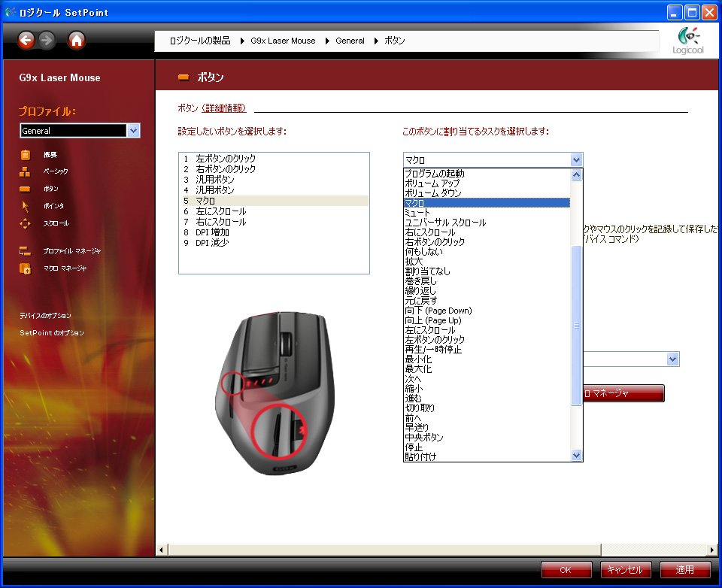
Task: Select button 3 汎用ボタン
Action: (x=275, y=180)
